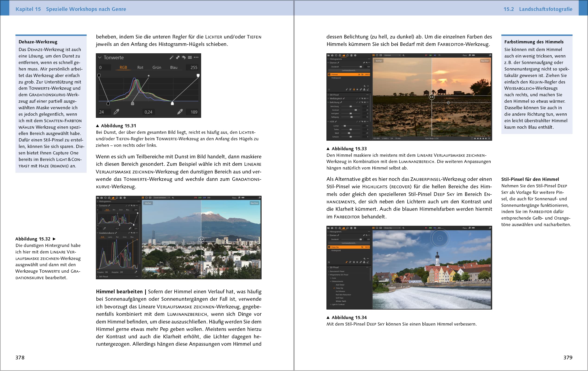This screenshot has width=588, height=371.
Task: Collapse the HDR panel in Abbildung 15.33
Action: (328, 122)
